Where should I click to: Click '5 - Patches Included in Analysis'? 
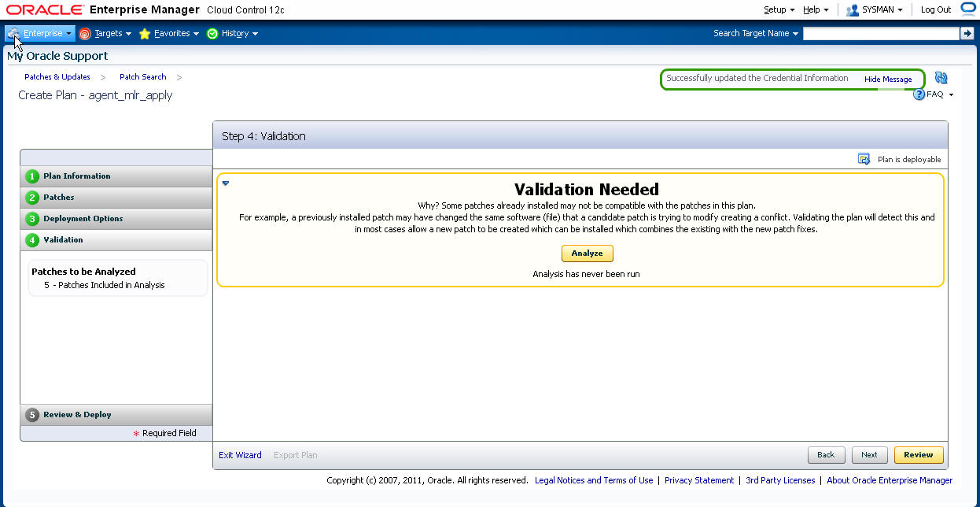click(x=105, y=285)
